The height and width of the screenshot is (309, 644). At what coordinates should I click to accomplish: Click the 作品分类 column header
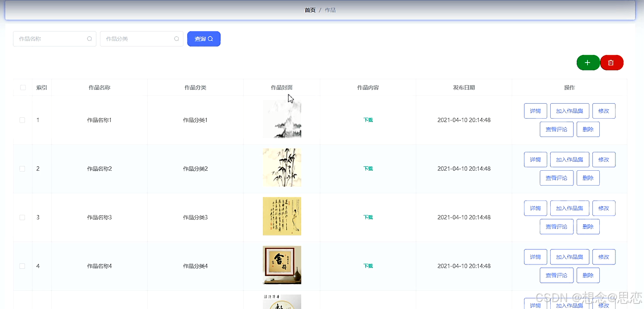(195, 88)
